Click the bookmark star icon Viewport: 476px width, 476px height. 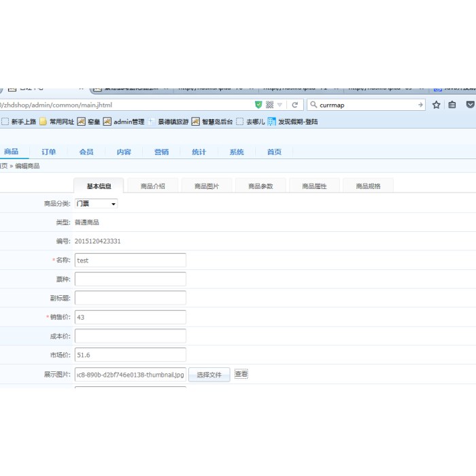click(437, 105)
